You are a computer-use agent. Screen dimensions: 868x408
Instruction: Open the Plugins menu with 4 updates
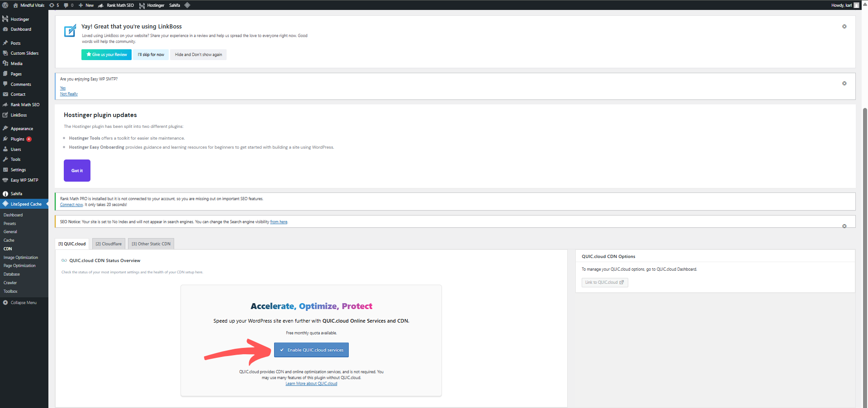[24, 139]
